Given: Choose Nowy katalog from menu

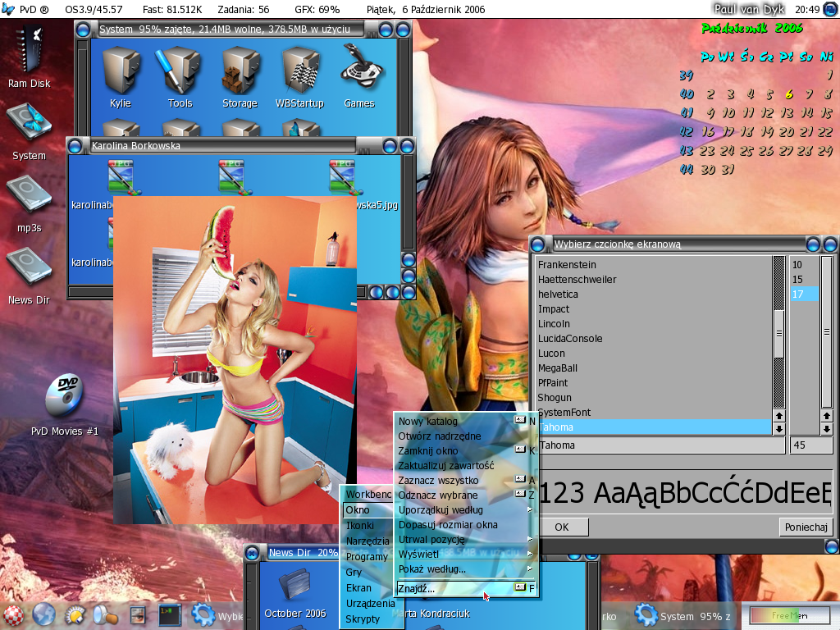Looking at the screenshot, I should click(x=466, y=421).
